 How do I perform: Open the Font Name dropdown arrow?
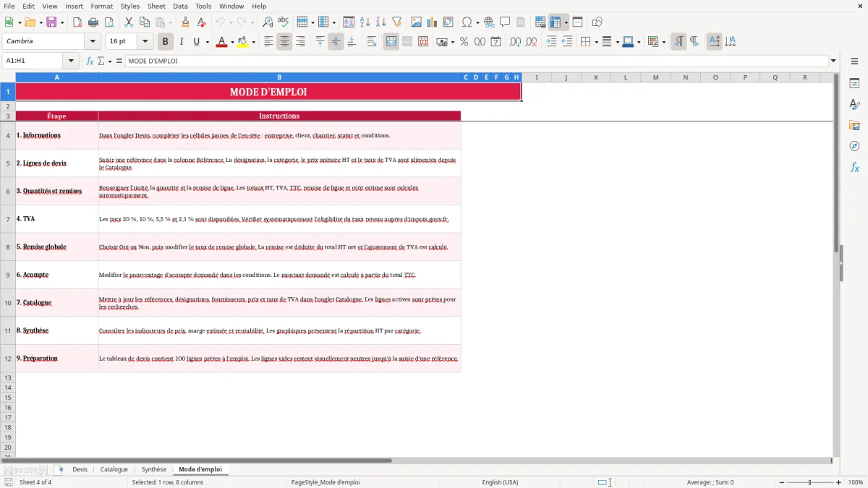click(93, 42)
